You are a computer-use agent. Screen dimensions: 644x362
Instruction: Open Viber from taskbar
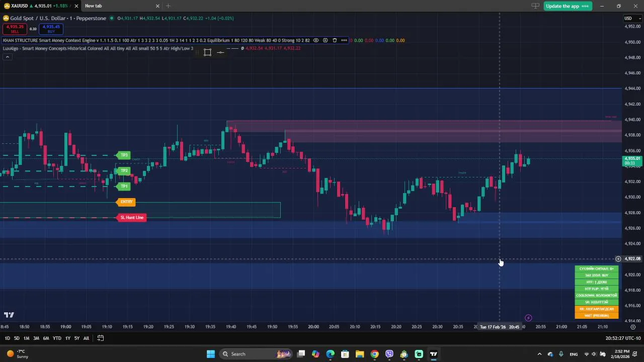coord(389,354)
